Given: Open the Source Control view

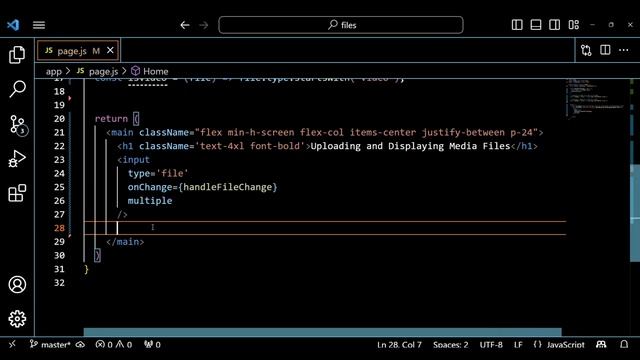Looking at the screenshot, I should 17,124.
